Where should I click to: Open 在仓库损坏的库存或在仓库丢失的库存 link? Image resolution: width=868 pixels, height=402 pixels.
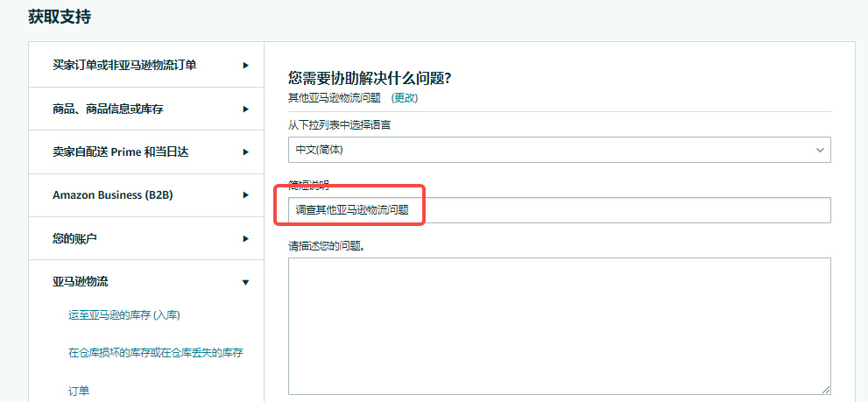pos(156,353)
